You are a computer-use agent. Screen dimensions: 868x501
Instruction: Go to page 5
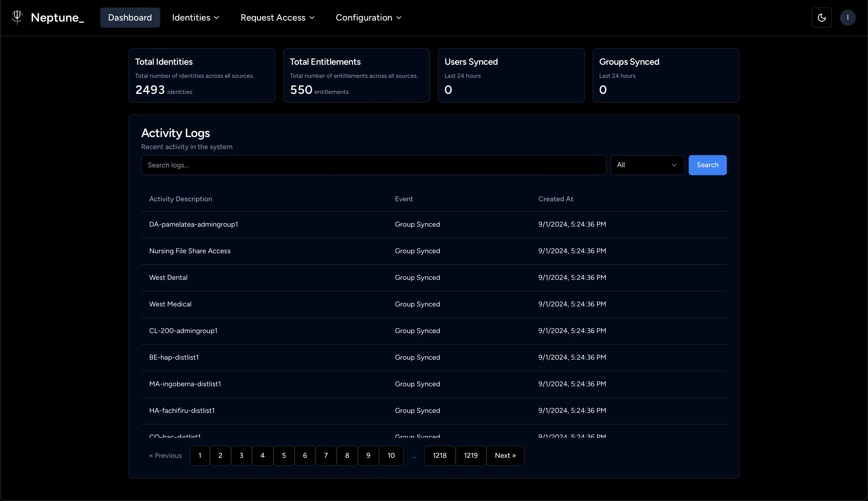tap(284, 456)
